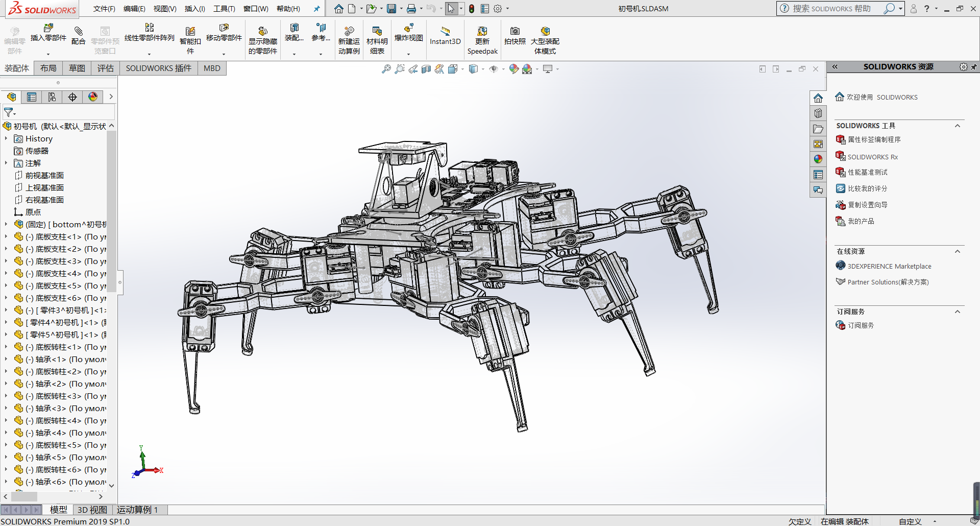Open the 文件(F) menu

[x=104, y=9]
